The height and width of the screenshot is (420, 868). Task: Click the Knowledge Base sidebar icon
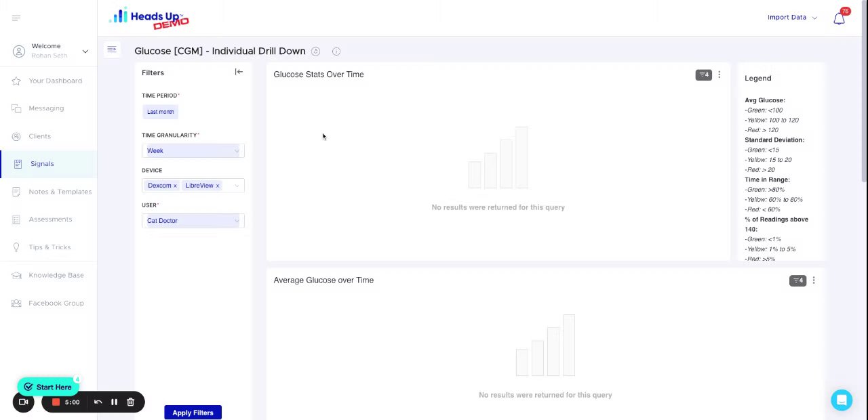[16, 275]
